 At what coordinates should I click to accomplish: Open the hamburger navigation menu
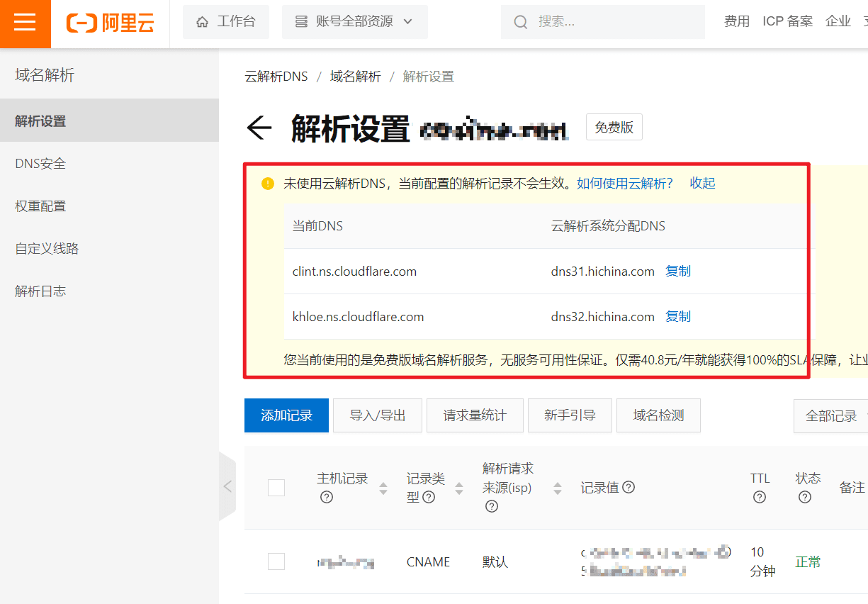coord(25,23)
